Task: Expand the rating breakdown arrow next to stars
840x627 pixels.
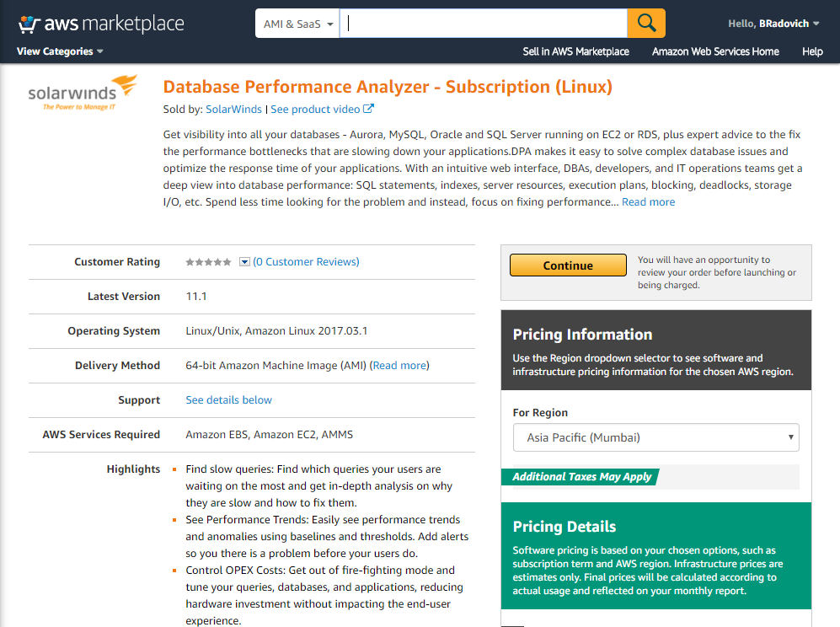Action: [x=244, y=262]
